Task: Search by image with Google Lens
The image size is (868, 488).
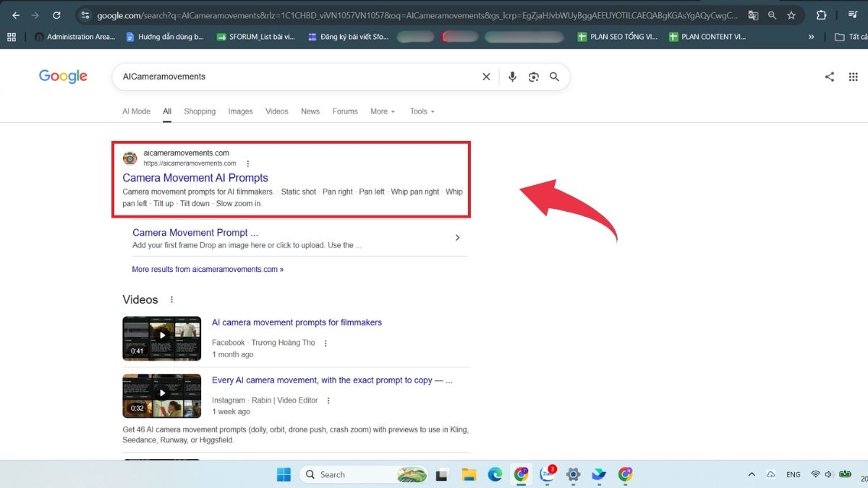Action: [534, 77]
